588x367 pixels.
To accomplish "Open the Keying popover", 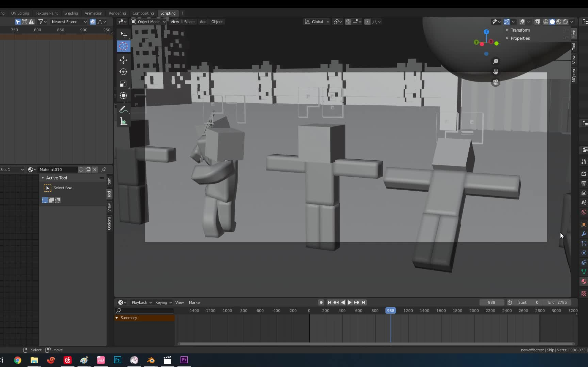I will point(163,302).
